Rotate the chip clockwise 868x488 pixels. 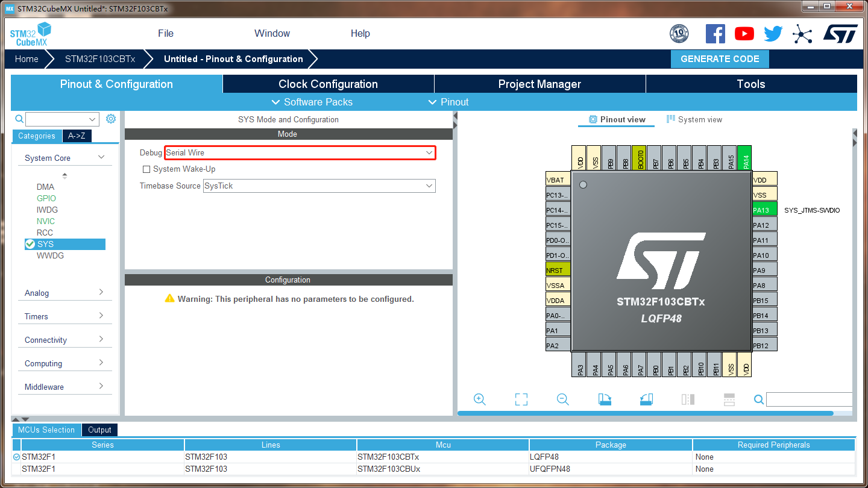pos(605,399)
